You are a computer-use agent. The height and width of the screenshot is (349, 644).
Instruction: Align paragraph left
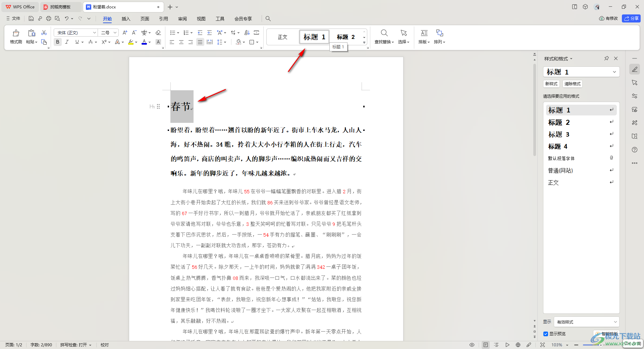pos(172,42)
